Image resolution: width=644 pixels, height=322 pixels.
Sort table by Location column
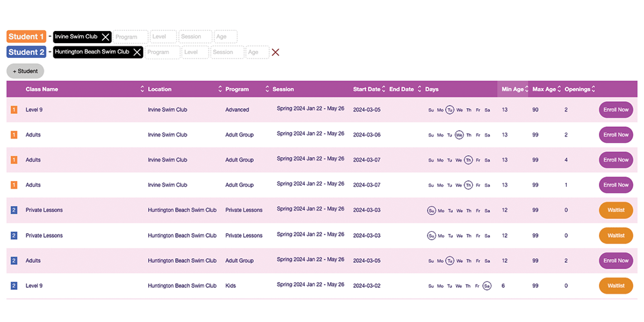[x=160, y=89]
